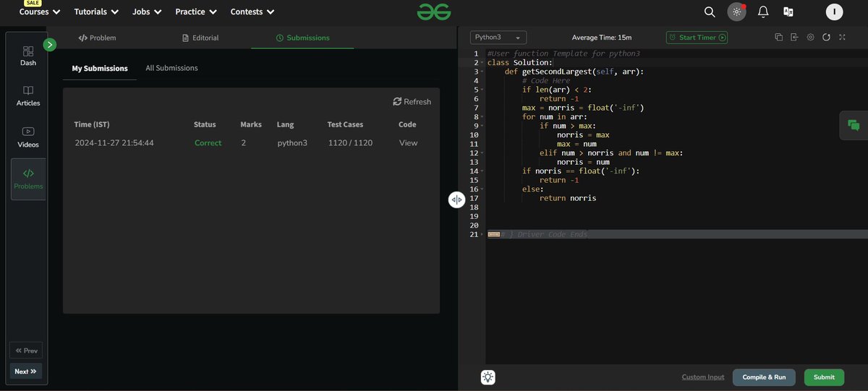
Task: Select Problems in the sidebar
Action: tap(28, 179)
